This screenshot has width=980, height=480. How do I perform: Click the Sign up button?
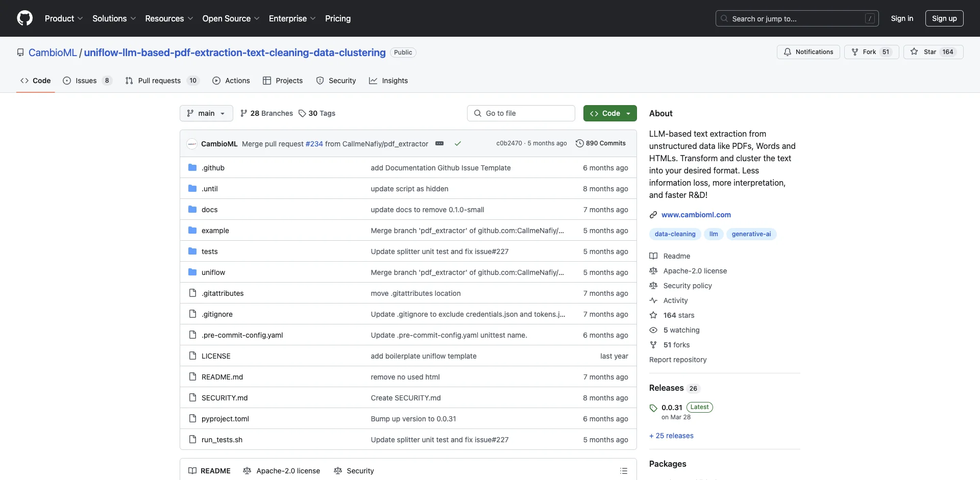coord(944,18)
